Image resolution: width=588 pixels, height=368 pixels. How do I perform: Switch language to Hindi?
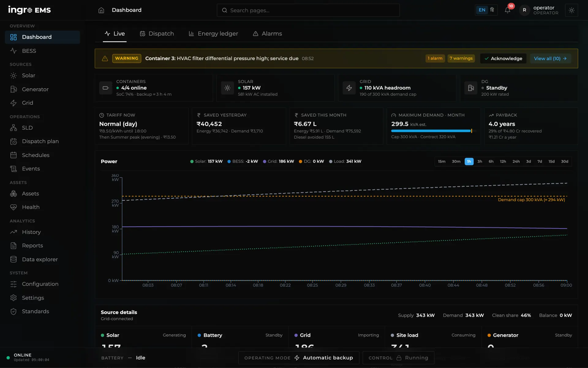[492, 10]
